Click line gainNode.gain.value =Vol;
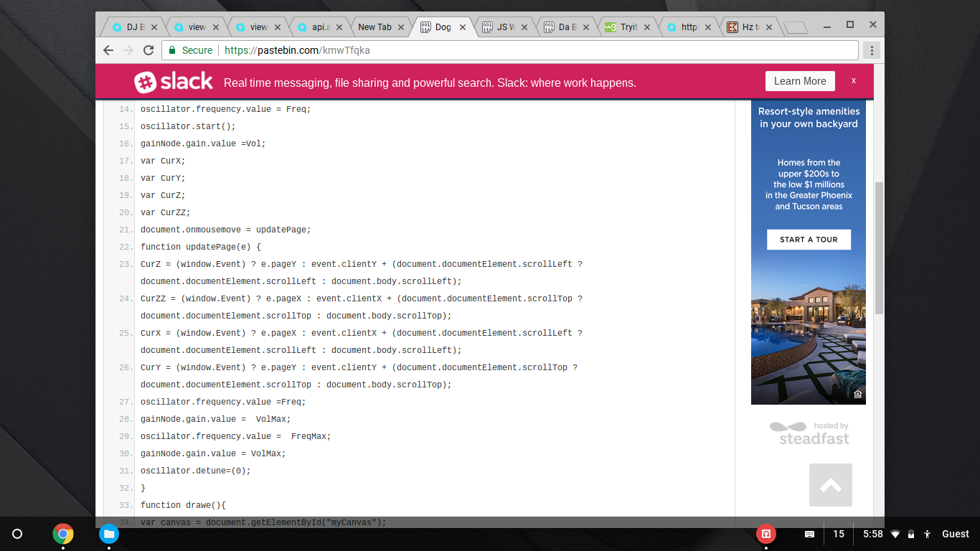The image size is (980, 551). 203,143
